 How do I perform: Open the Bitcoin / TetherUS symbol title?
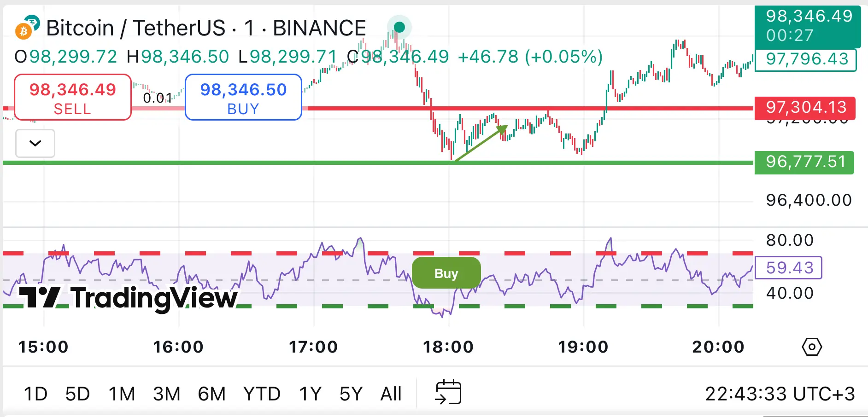tap(206, 28)
